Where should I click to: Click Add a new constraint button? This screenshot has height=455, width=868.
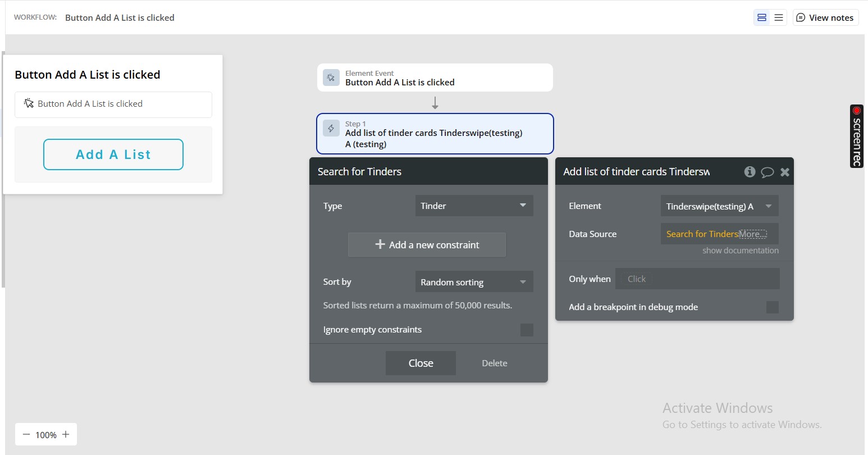[x=427, y=245]
